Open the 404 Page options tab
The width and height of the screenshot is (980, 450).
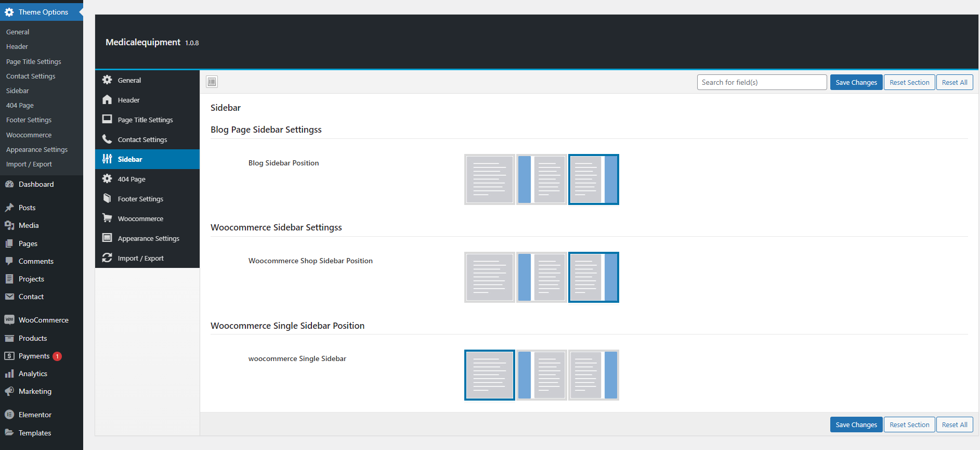(x=132, y=179)
